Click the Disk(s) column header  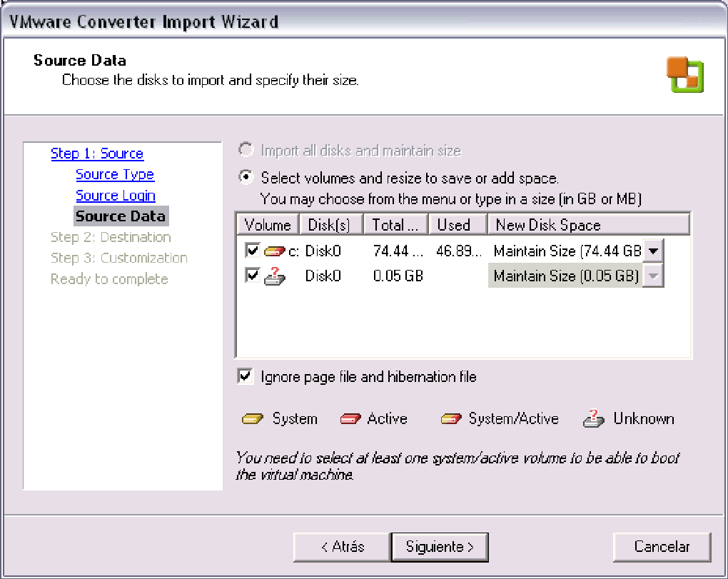point(331,225)
